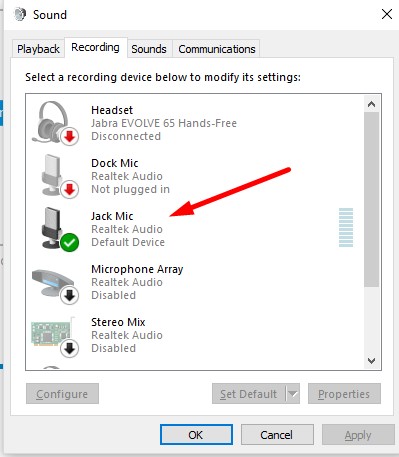The width and height of the screenshot is (399, 457).
Task: Select the Dock Mic microphone icon
Action: pyautogui.click(x=60, y=176)
